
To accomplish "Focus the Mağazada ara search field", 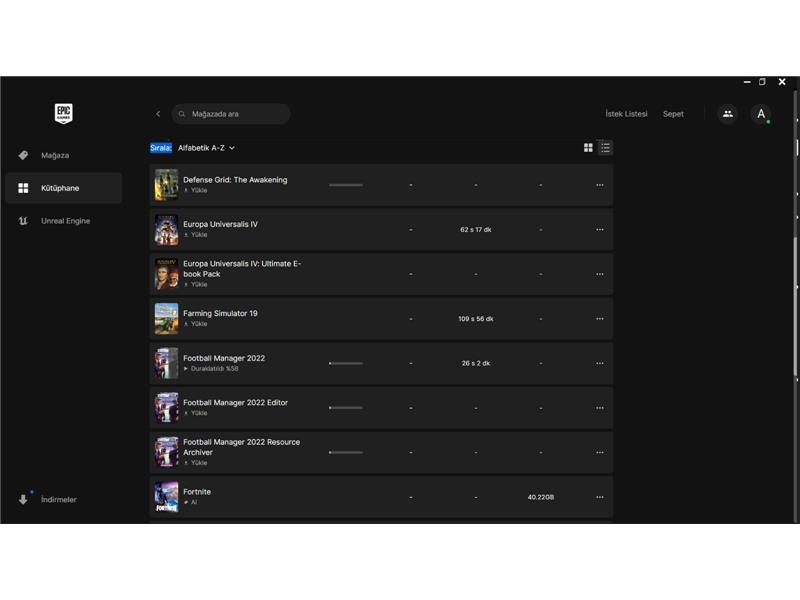I will click(x=231, y=114).
